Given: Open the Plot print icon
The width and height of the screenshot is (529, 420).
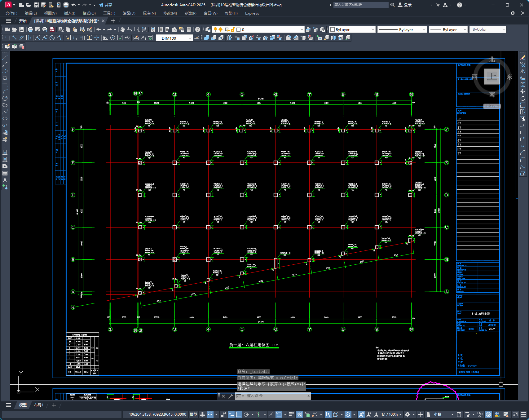Looking at the screenshot, I should [x=30, y=29].
